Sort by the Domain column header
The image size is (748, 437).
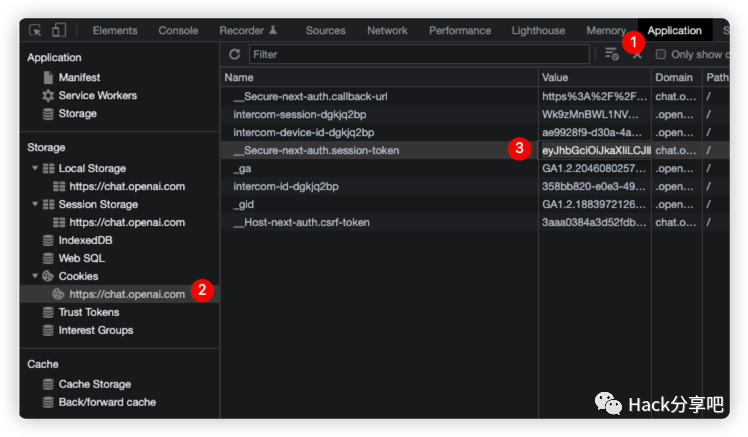(676, 77)
